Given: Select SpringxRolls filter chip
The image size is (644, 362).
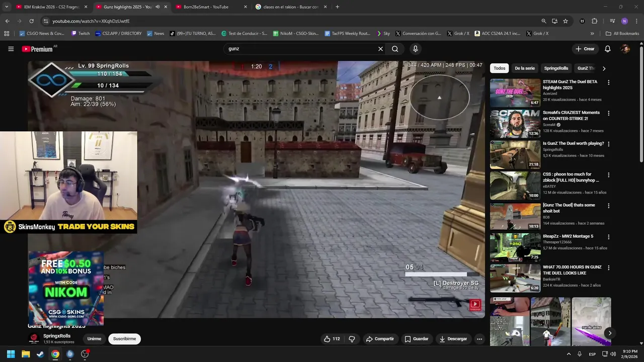Looking at the screenshot, I should tap(556, 68).
